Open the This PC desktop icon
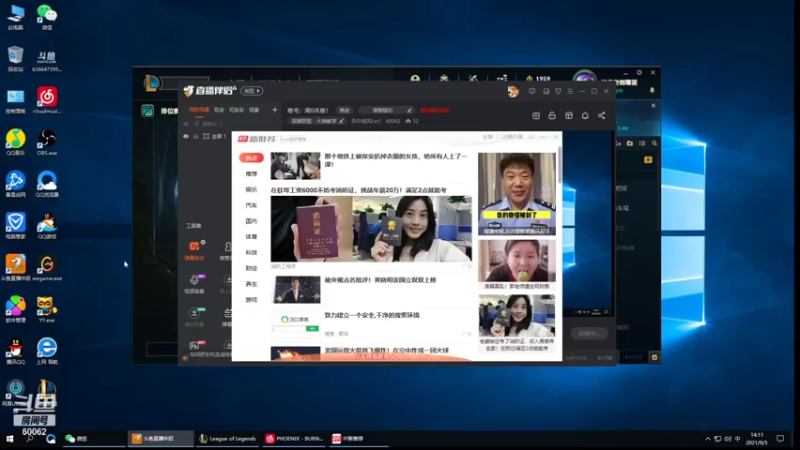 (16, 16)
